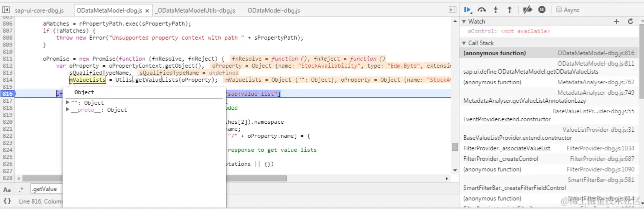Open ValueListProvider-dbg.js:31 link
Screen dimensions: 644x209
pos(598,130)
